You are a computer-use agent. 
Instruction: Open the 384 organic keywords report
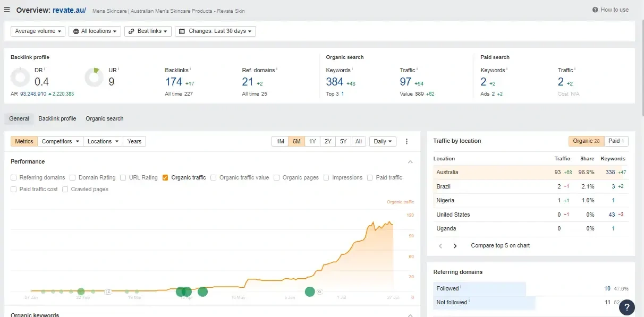(x=335, y=82)
